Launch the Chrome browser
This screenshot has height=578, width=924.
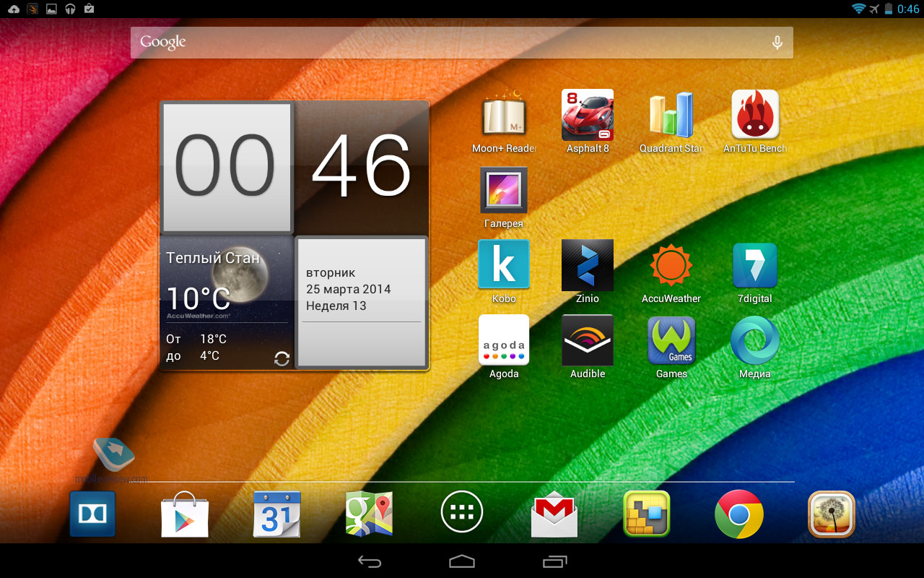[x=739, y=514]
